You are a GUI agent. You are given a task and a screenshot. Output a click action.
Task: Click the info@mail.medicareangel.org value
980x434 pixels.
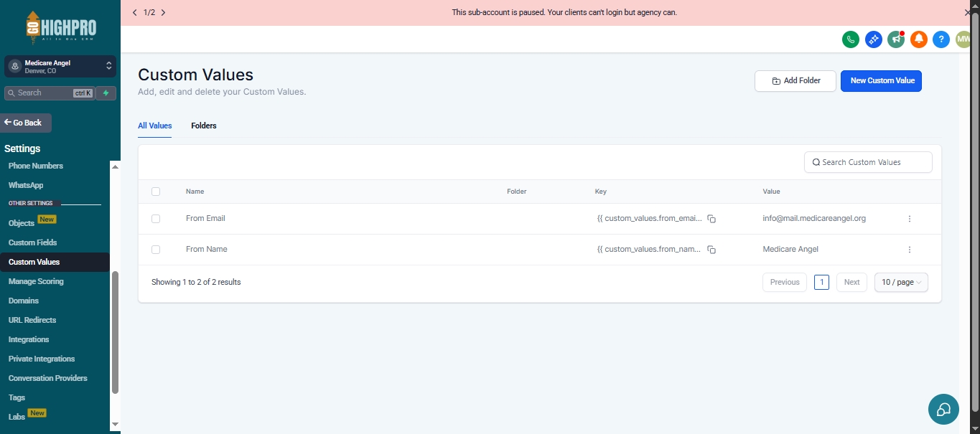click(814, 219)
